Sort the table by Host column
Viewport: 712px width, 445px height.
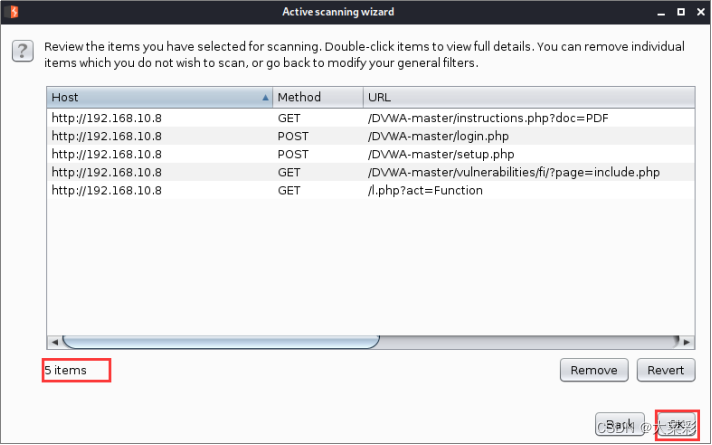[x=159, y=97]
